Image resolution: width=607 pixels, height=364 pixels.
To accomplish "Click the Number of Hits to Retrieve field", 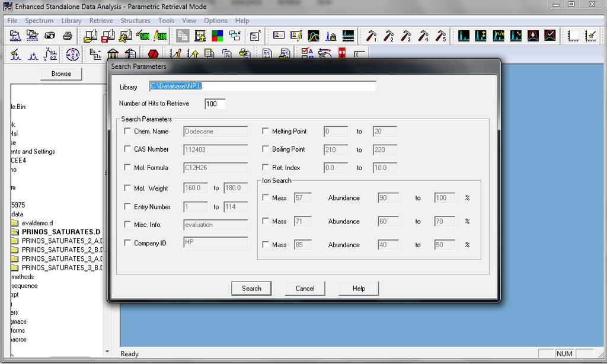I will point(215,104).
